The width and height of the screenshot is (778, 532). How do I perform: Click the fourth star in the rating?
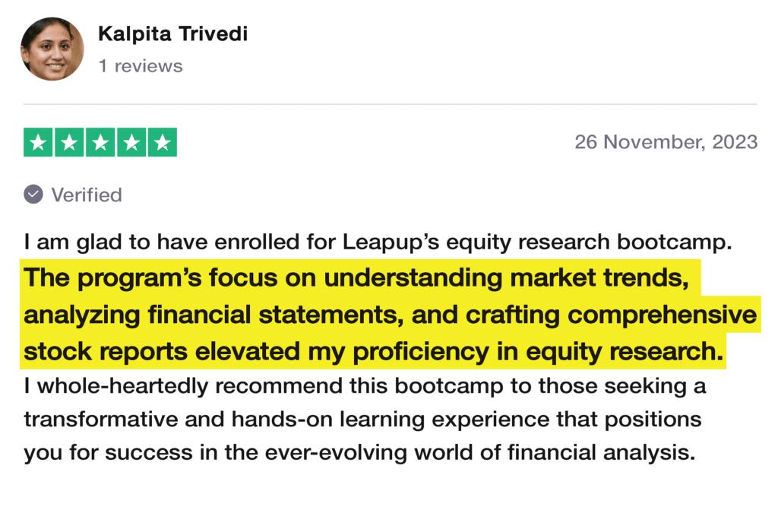coord(131,143)
